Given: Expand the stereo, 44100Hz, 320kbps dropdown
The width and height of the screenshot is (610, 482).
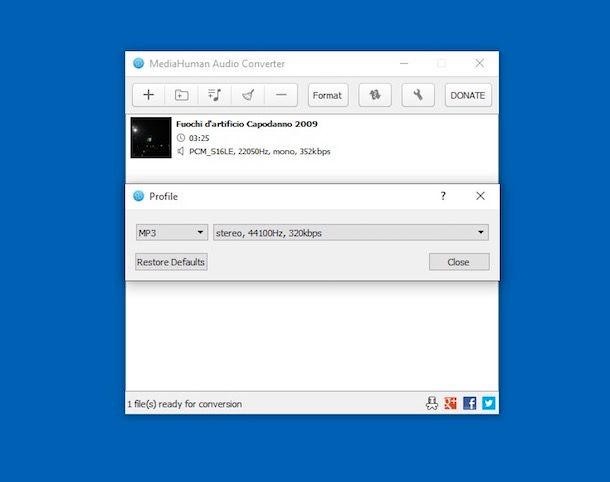Looking at the screenshot, I should click(351, 233).
